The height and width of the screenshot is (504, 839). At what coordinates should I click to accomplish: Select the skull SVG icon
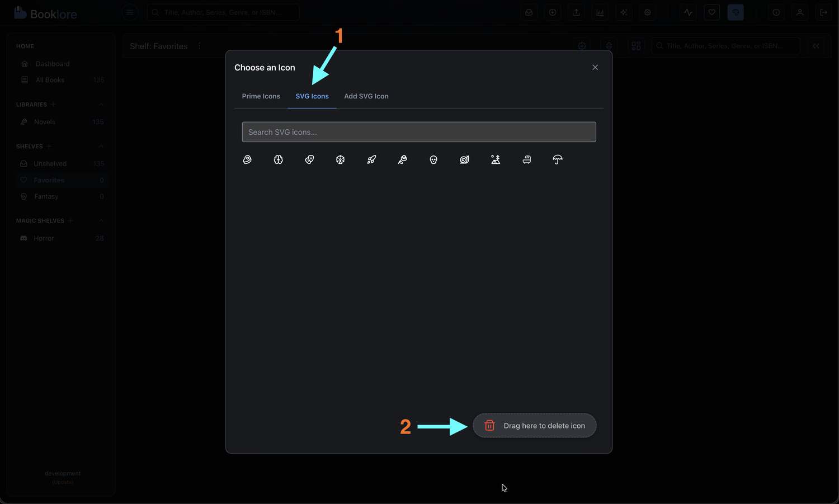[433, 159]
